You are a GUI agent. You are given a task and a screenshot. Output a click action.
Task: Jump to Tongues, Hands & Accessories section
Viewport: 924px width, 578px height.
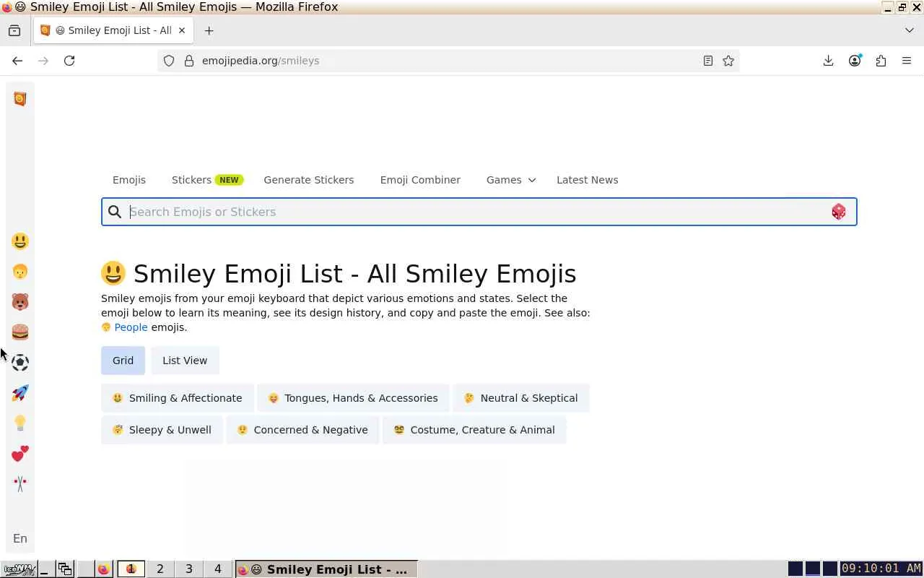[353, 398]
